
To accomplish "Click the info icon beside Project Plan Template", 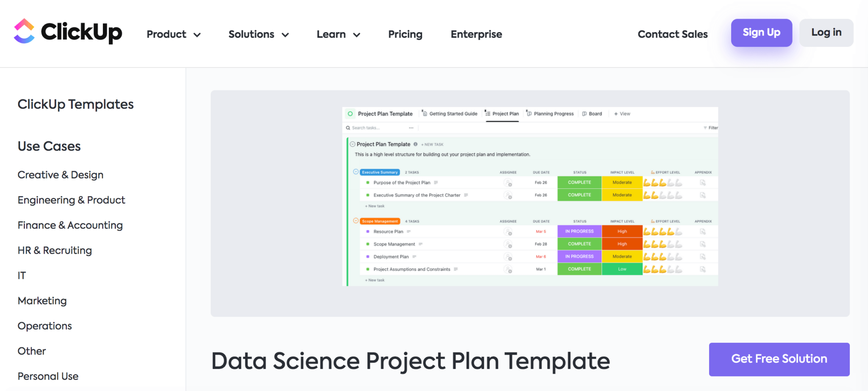I will tap(415, 144).
